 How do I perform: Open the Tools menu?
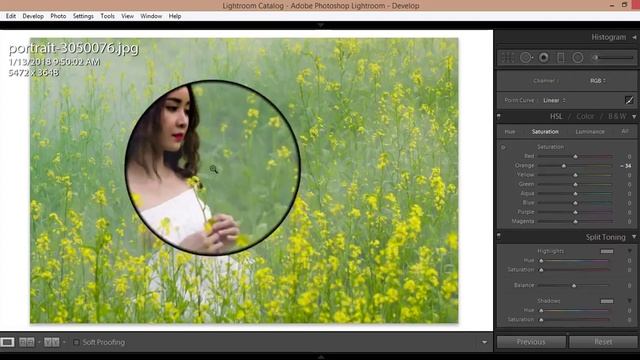click(x=107, y=16)
